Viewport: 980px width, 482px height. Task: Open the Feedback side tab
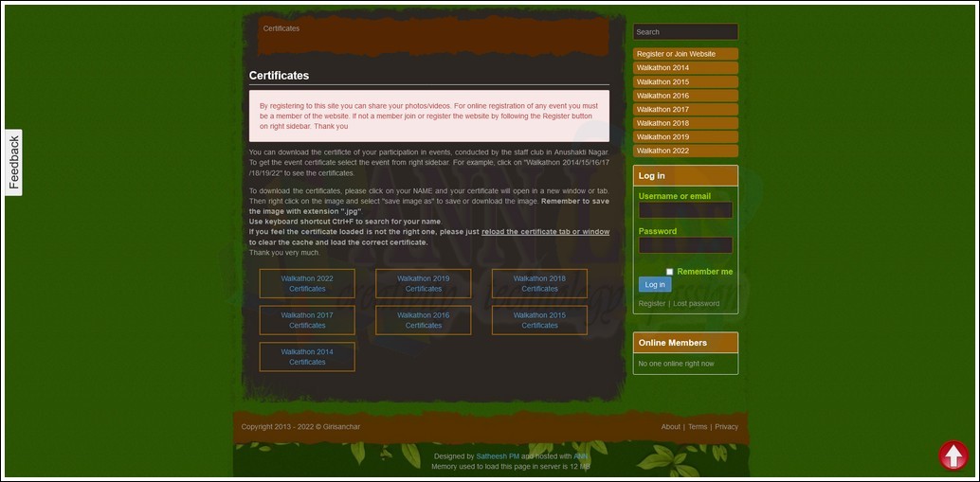click(x=13, y=162)
